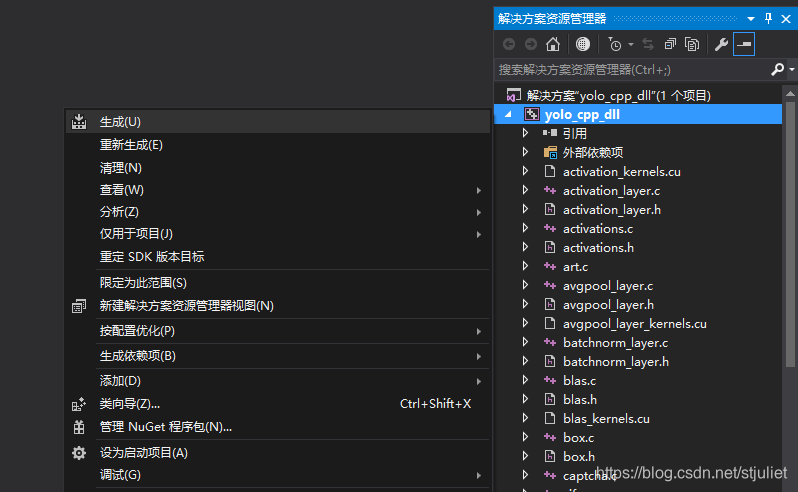This screenshot has height=492, width=798.
Task: Select blas.h file
Action: tap(580, 399)
